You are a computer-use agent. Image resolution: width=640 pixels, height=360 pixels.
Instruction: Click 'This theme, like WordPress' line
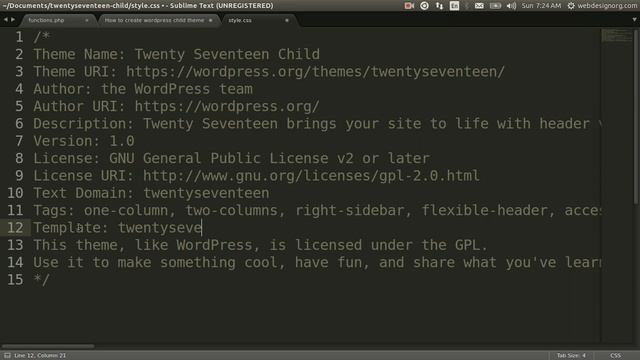click(x=260, y=245)
